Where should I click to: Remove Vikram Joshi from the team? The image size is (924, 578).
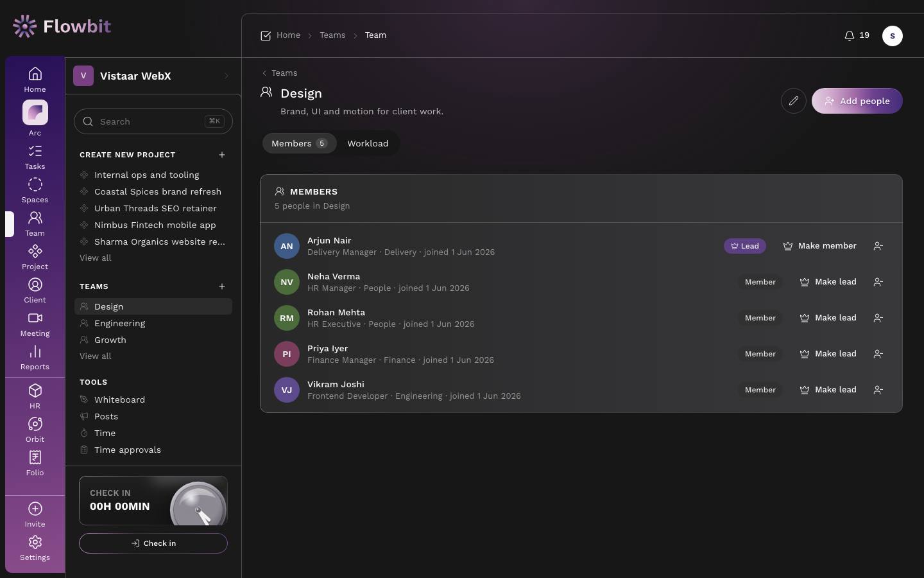[x=878, y=390]
